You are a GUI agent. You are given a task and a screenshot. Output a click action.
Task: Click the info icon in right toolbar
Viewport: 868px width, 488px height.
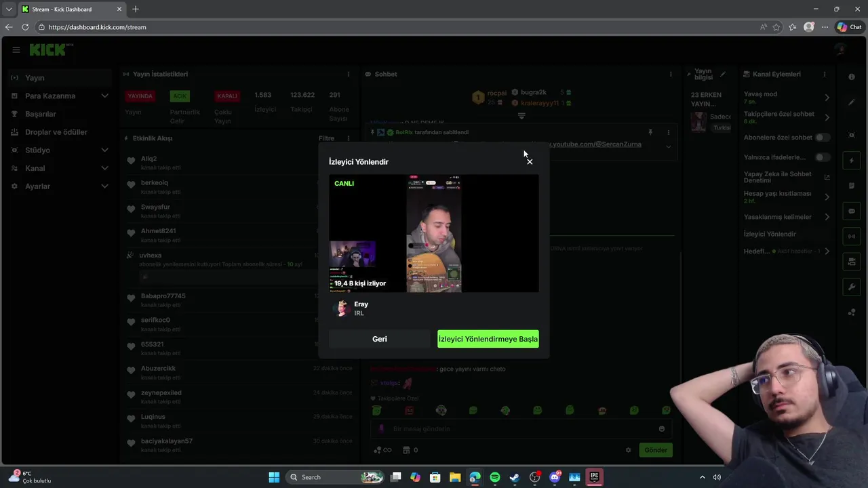pos(852,77)
